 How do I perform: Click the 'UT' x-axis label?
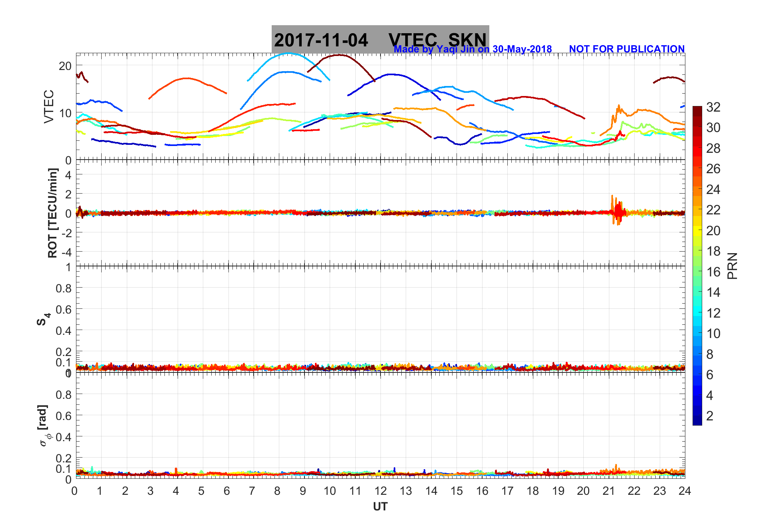pyautogui.click(x=380, y=507)
